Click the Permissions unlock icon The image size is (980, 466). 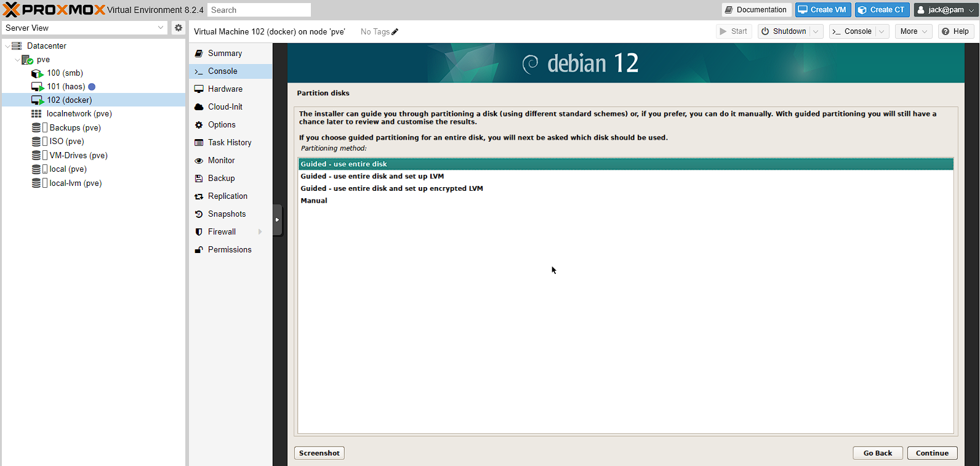(x=199, y=250)
